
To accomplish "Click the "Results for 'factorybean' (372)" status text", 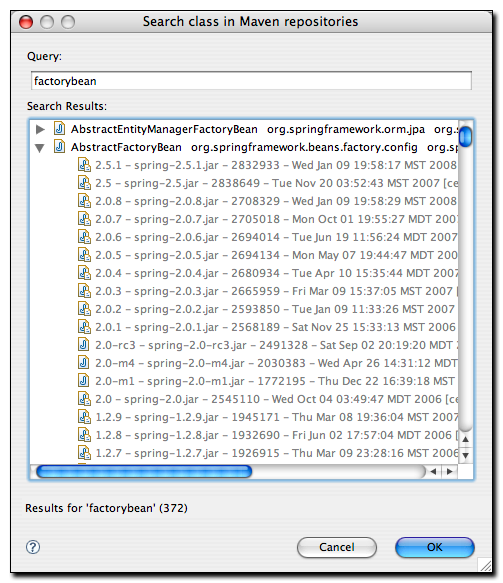I will point(106,508).
